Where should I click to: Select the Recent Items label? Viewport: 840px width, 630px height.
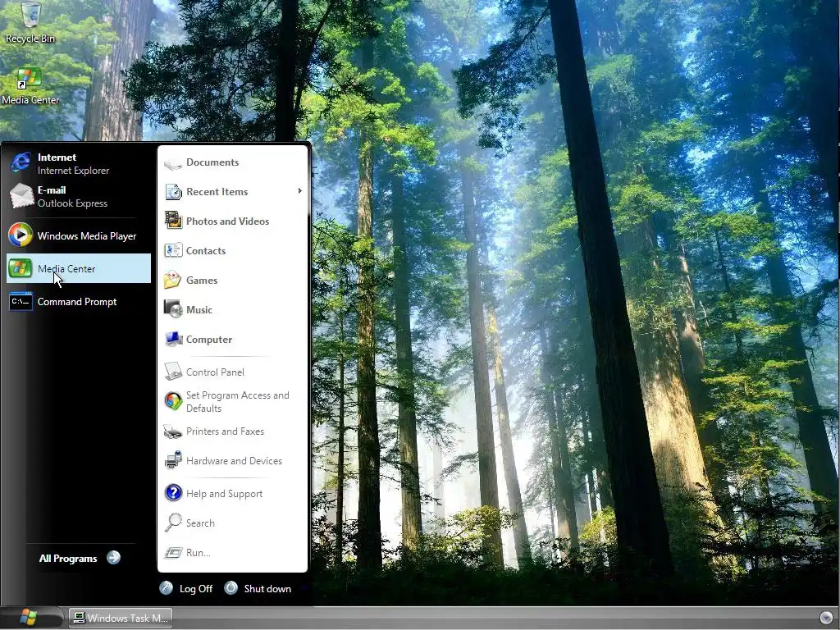[217, 192]
